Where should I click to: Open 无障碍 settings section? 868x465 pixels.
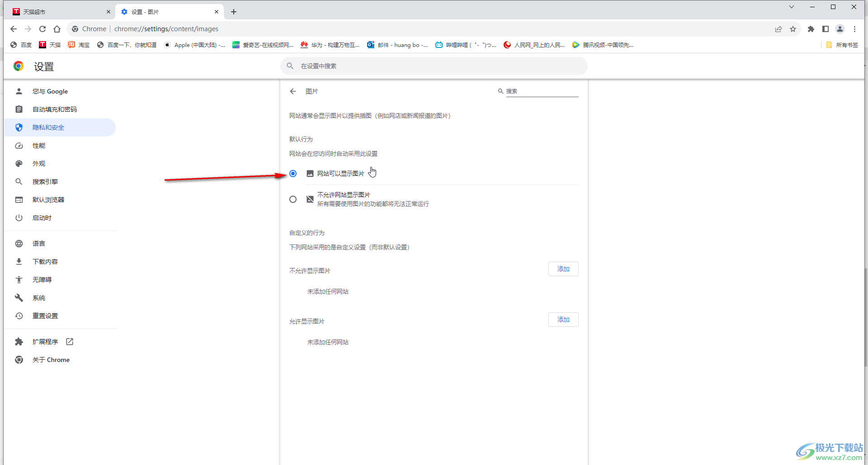[60, 280]
